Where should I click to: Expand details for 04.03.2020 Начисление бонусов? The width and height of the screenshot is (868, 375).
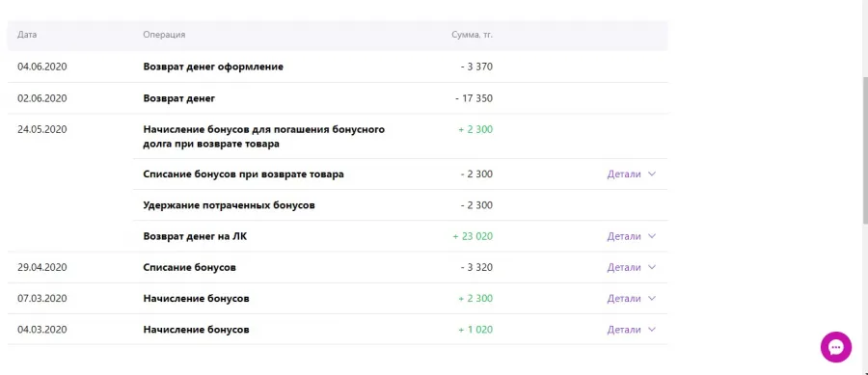(632, 330)
